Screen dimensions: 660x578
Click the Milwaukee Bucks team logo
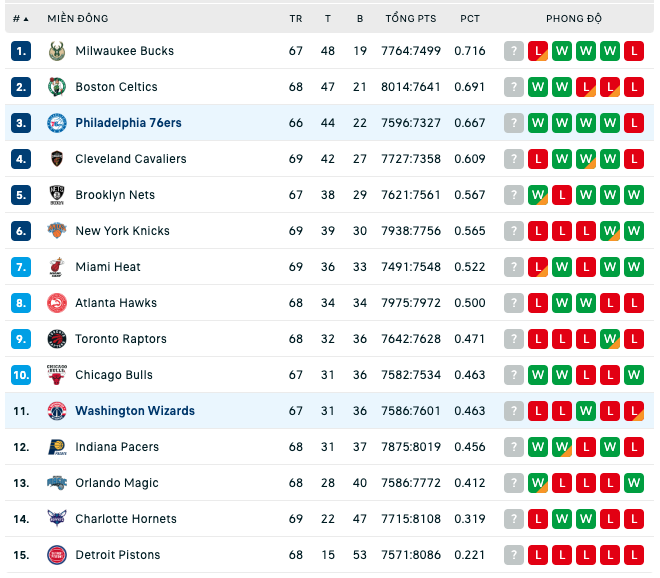pos(57,51)
